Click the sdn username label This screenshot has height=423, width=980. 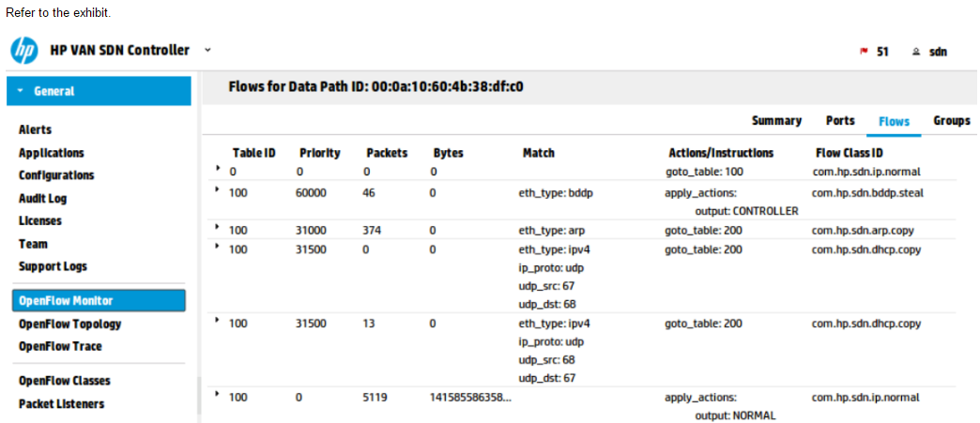[x=938, y=52]
